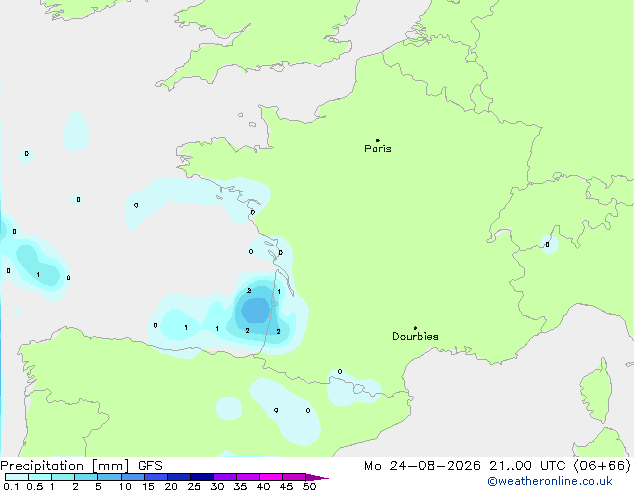
Task: Select the '21..00 UTC' time text
Action: point(527,466)
